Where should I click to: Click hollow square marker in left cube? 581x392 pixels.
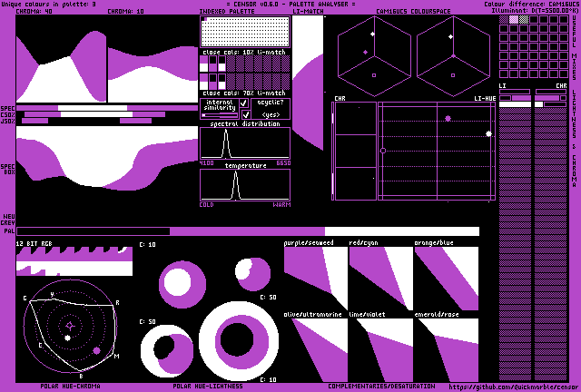pos(374,75)
